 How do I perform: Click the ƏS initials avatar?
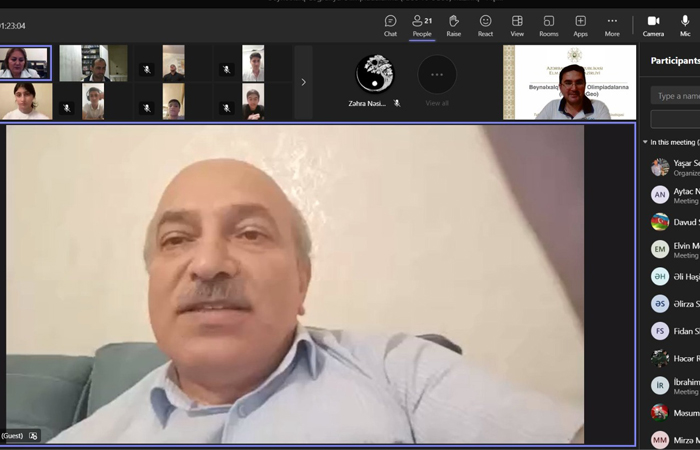660,304
